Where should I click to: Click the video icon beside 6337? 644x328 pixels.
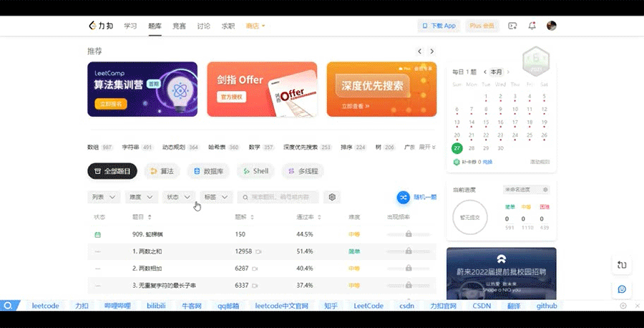[255, 285]
